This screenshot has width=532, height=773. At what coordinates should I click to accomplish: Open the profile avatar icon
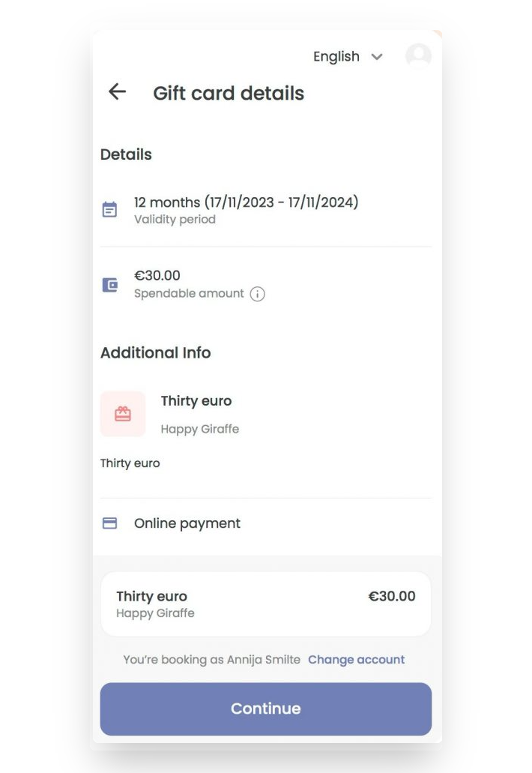click(418, 56)
